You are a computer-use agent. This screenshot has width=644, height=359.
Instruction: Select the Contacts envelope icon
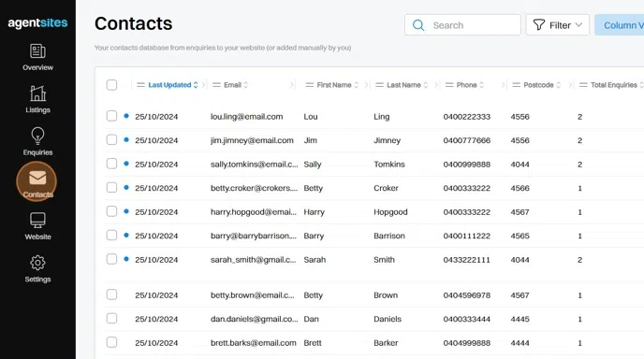coord(37,178)
